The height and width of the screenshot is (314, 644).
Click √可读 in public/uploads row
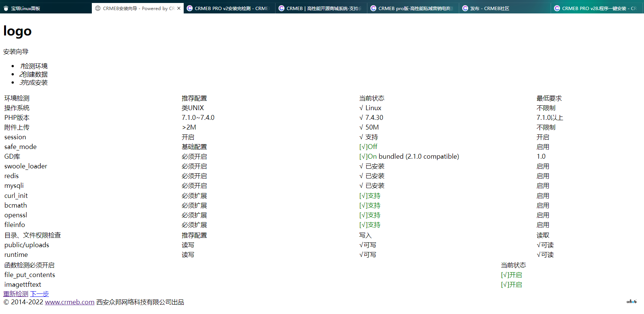(545, 245)
